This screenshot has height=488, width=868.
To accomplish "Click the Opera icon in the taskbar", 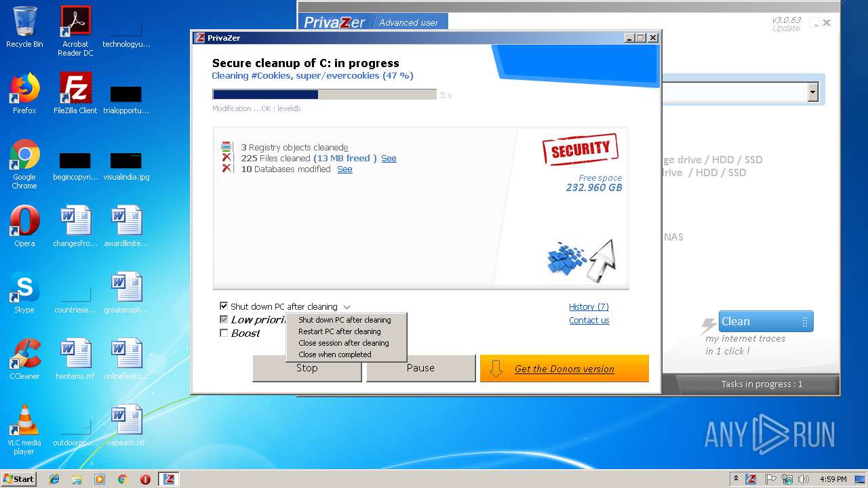I will 145,479.
